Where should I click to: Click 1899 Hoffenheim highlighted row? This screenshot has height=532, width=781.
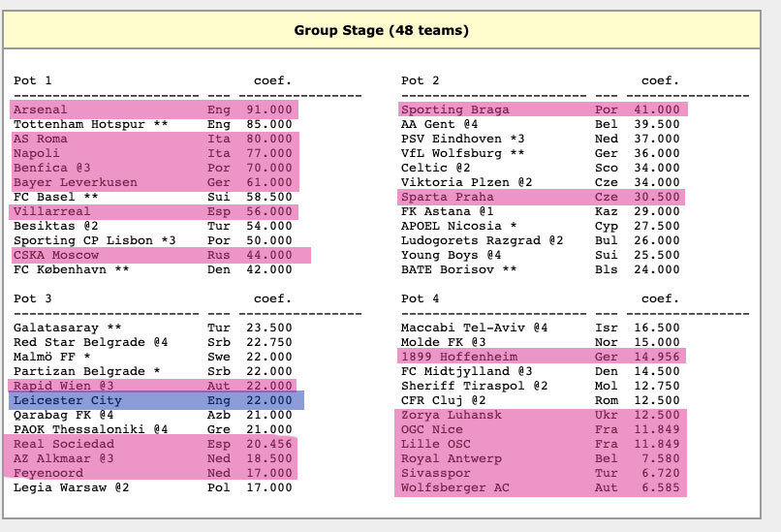click(542, 357)
